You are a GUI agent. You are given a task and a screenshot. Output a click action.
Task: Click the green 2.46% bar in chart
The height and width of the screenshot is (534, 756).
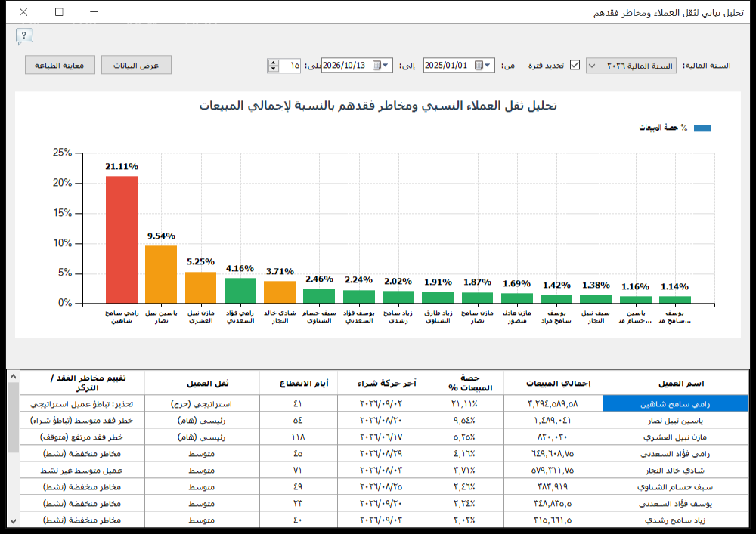[319, 295]
